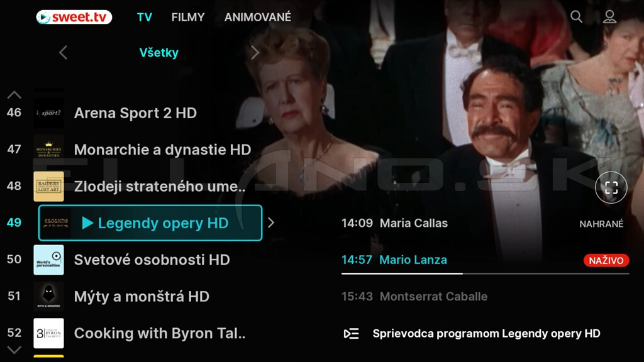Expand the Legendy opery HD channel arrow
Viewport: 644px width, 362px height.
point(271,223)
